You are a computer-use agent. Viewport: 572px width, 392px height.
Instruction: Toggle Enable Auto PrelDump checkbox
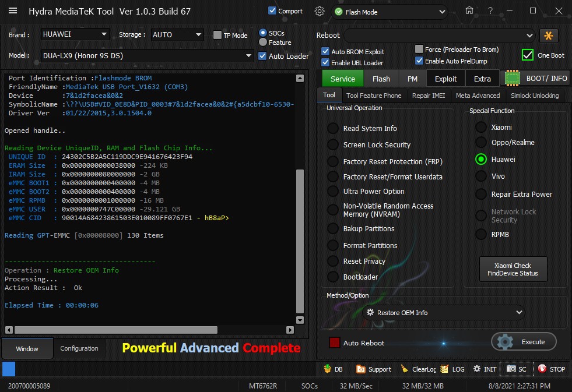pos(419,61)
